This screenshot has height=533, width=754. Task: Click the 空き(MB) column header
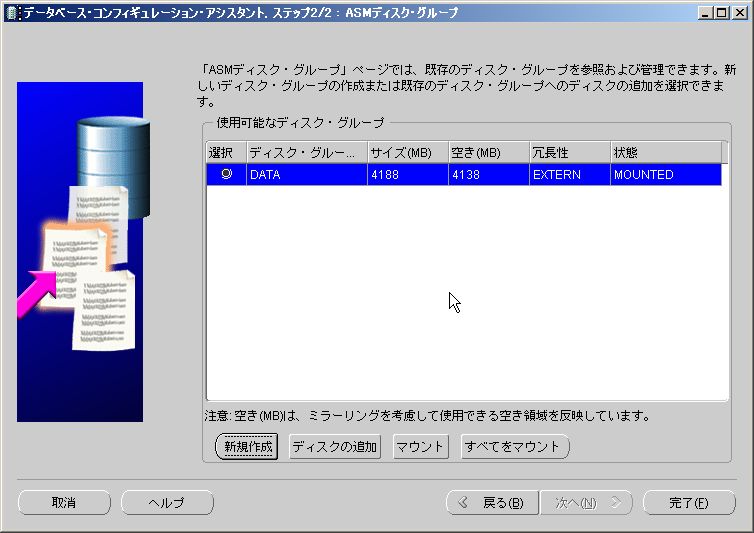tap(489, 153)
